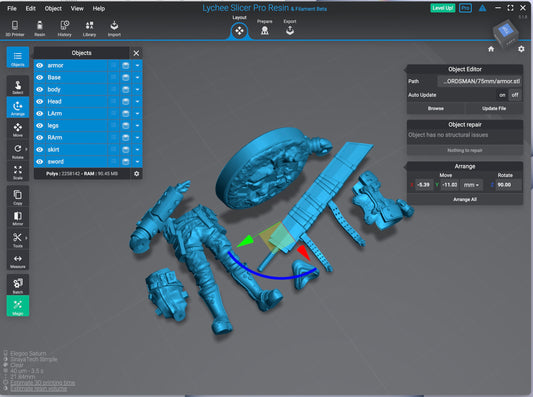Choose the Scale tool
The image size is (533, 397).
18,172
